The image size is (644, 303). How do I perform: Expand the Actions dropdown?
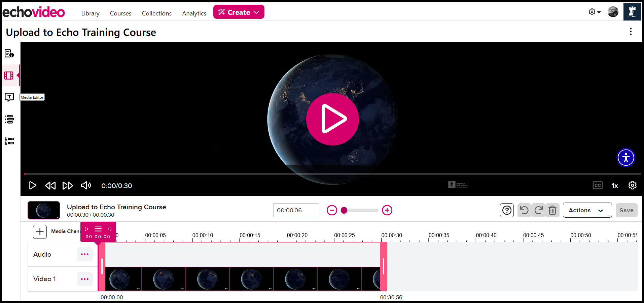coord(587,210)
